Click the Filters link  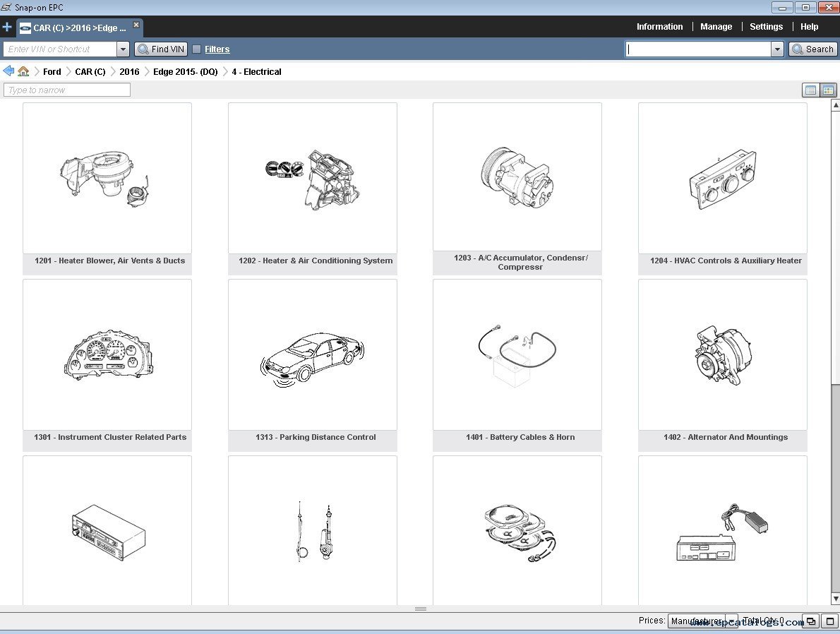217,49
